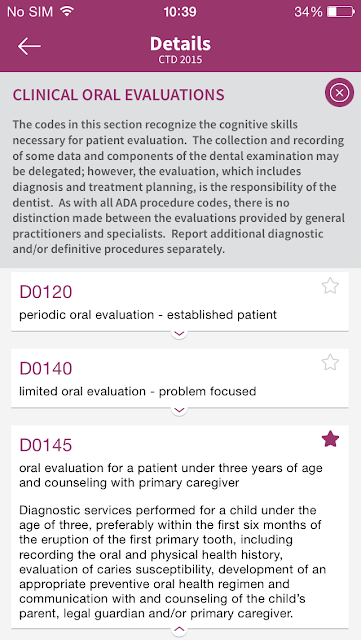Close the Clinical Oral Evaluations description

coord(339,93)
